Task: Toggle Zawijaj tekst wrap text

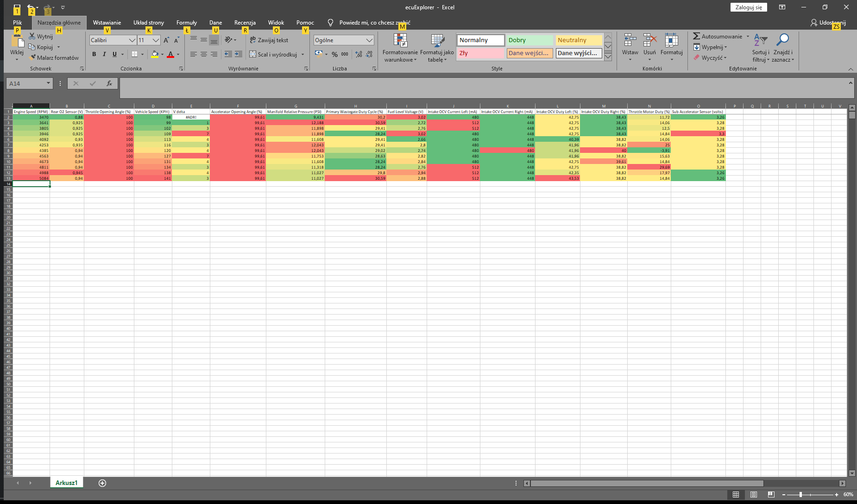Action: pyautogui.click(x=269, y=40)
